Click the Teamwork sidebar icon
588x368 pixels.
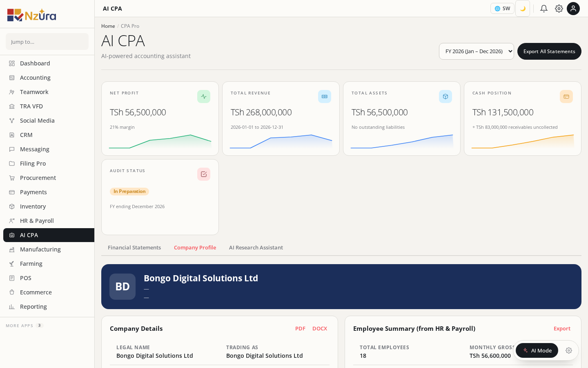click(12, 92)
